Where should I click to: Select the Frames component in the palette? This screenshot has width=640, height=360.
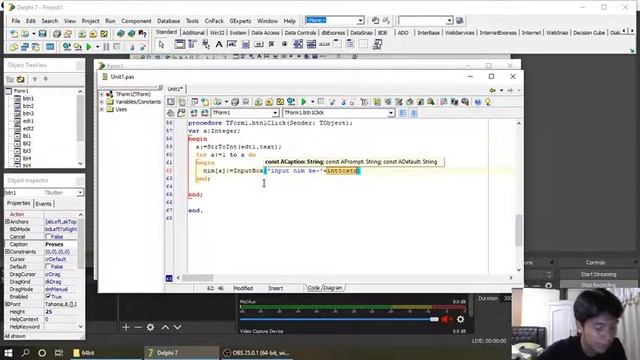pyautogui.click(x=180, y=44)
